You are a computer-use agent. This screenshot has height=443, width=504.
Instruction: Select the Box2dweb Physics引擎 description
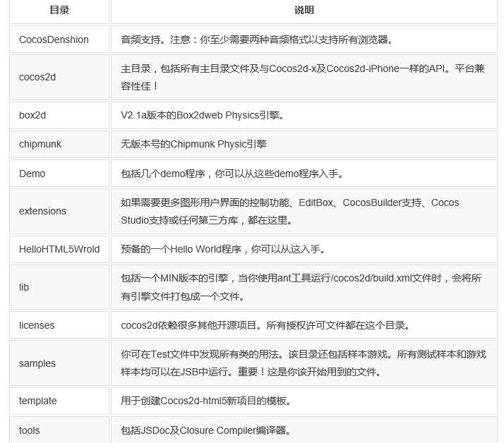tap(203, 115)
